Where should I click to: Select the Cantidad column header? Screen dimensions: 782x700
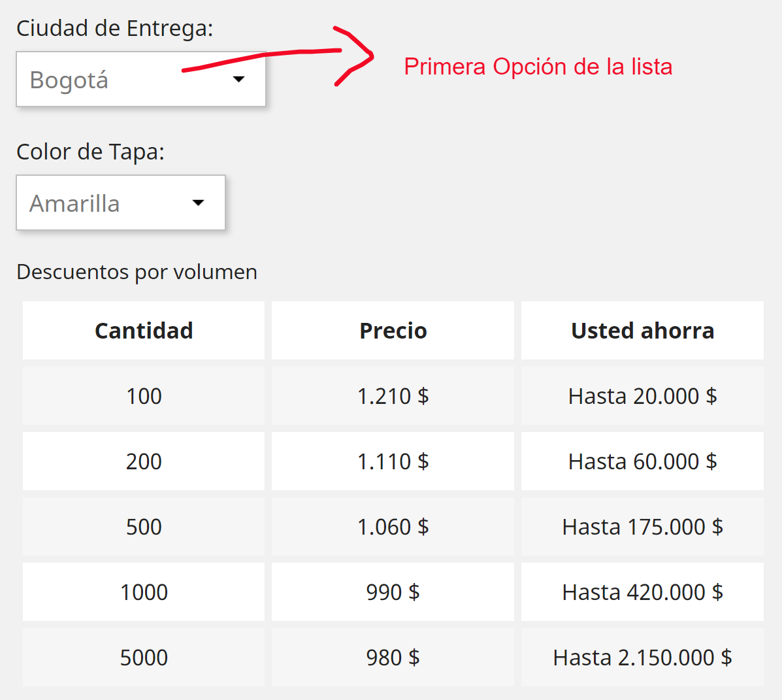click(x=144, y=330)
